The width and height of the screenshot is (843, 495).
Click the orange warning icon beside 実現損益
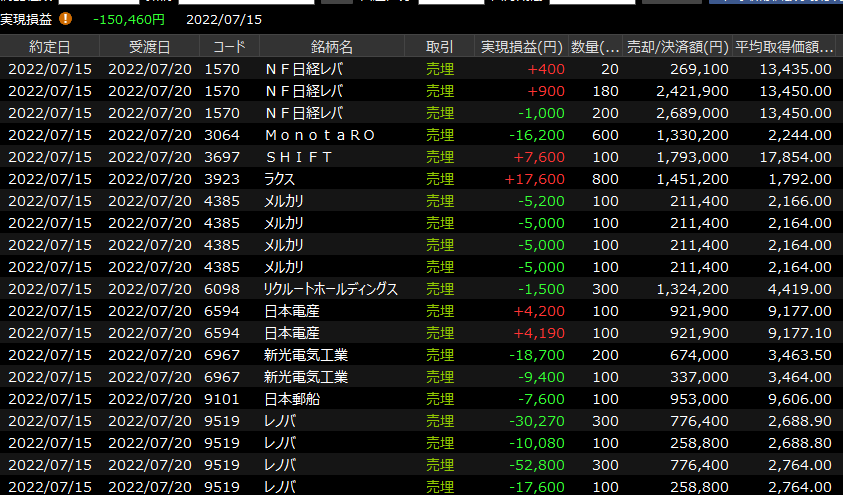[x=66, y=18]
